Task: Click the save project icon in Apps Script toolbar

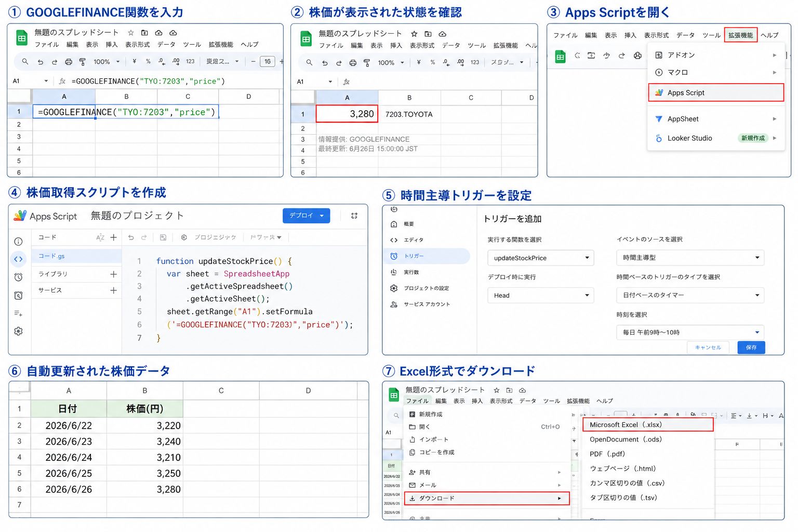Action: pos(163,237)
